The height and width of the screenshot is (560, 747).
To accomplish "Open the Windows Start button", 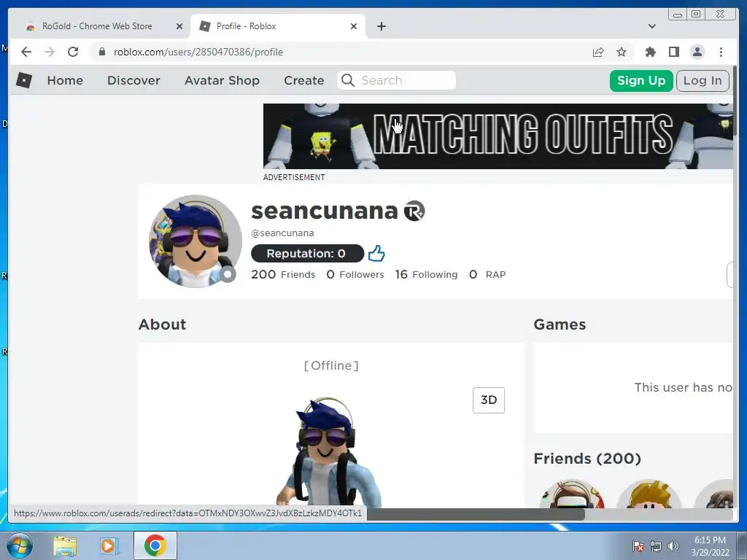I will (20, 545).
